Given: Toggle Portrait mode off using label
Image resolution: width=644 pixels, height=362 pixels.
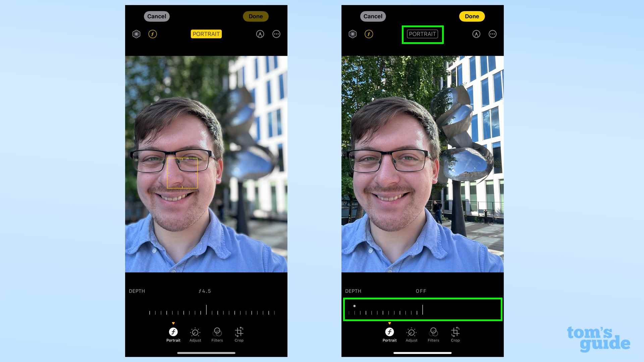Looking at the screenshot, I should click(x=423, y=34).
